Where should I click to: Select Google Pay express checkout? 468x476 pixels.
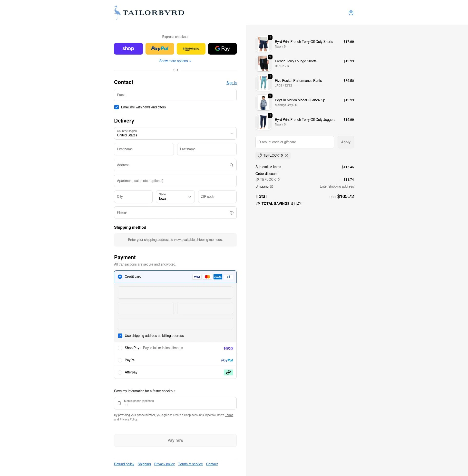(222, 48)
